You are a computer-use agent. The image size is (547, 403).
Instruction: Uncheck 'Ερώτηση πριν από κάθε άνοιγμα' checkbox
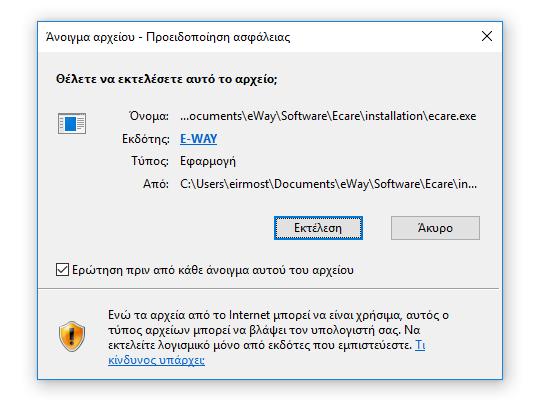pos(62,270)
